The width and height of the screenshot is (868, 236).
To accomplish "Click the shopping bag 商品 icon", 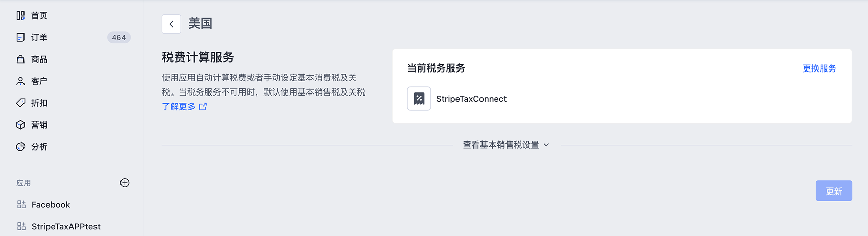I will [20, 59].
